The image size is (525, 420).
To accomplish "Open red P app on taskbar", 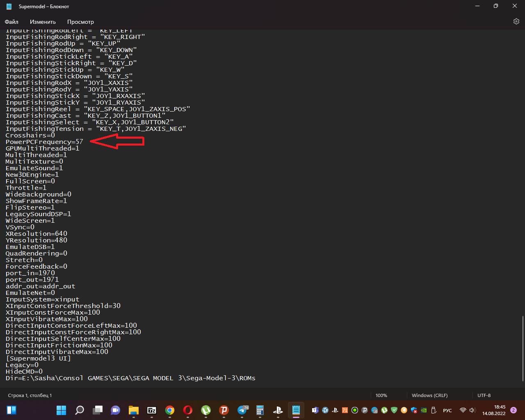I will tap(224, 410).
